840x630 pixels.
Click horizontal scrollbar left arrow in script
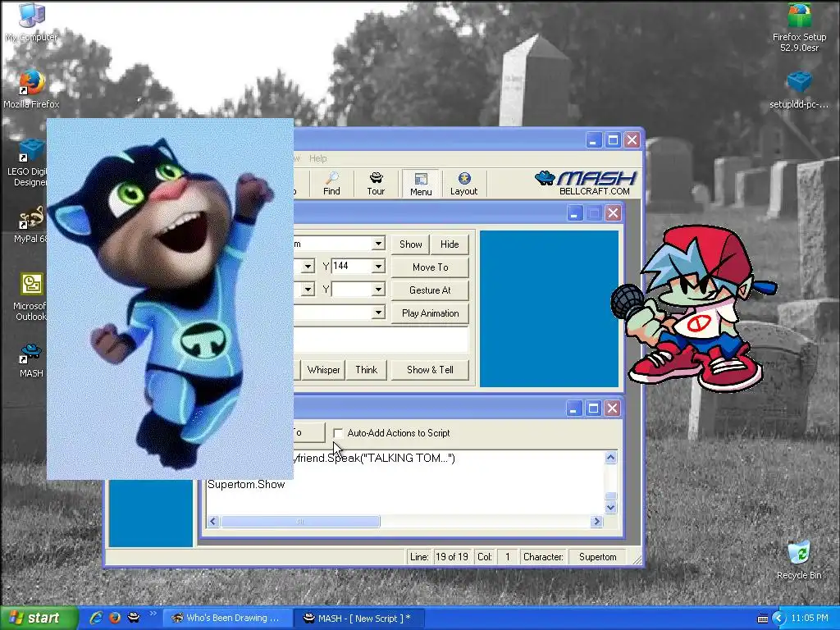[213, 521]
